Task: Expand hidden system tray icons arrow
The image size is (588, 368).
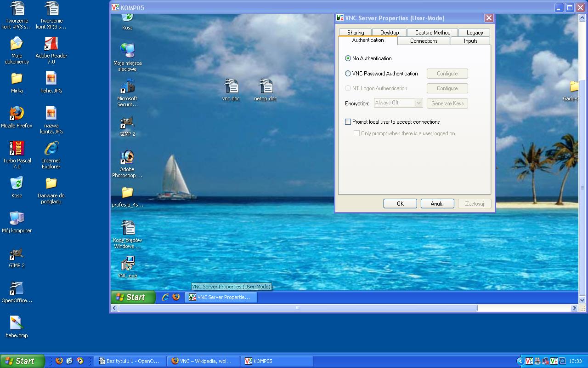Action: (520, 361)
